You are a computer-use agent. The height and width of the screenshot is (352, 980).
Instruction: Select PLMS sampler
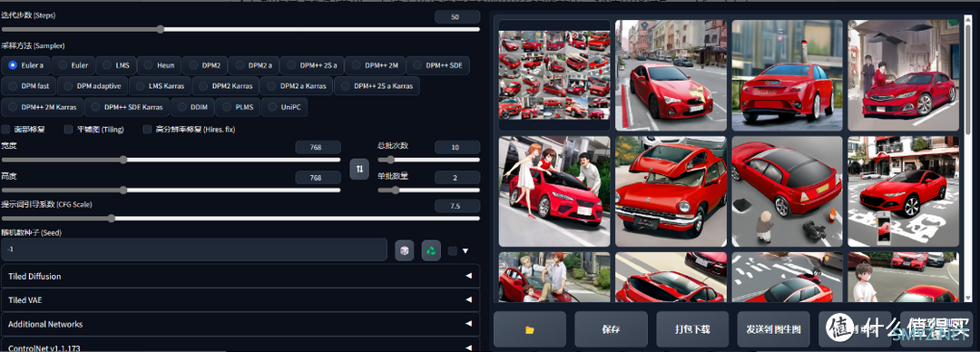pos(238,107)
